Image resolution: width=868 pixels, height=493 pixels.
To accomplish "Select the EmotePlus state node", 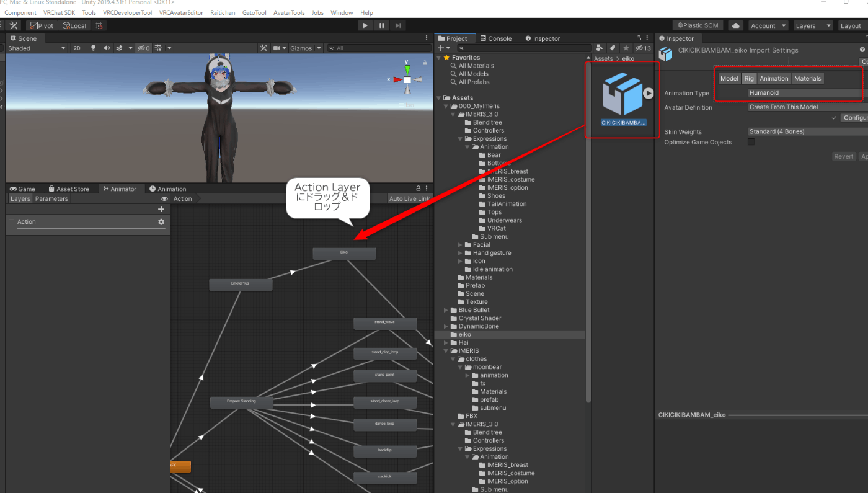I will point(241,285).
